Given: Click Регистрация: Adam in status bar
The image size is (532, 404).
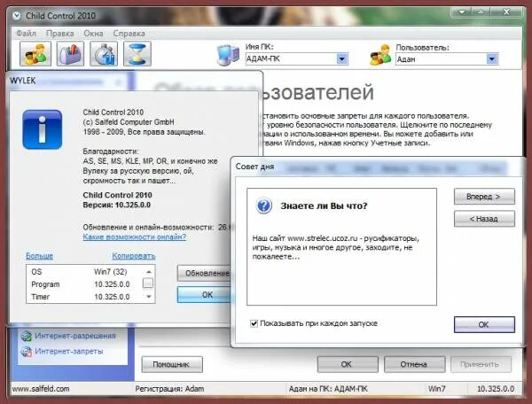Looking at the screenshot, I should pos(169,389).
